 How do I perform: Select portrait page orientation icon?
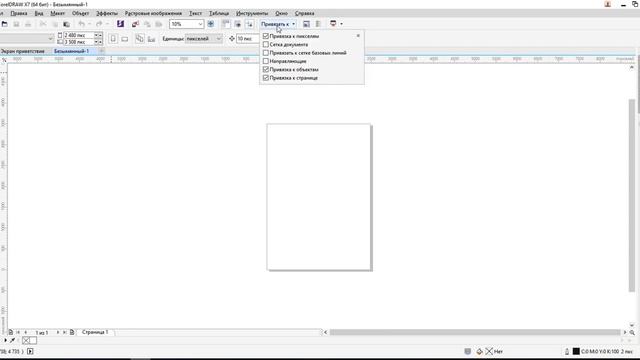point(113,39)
